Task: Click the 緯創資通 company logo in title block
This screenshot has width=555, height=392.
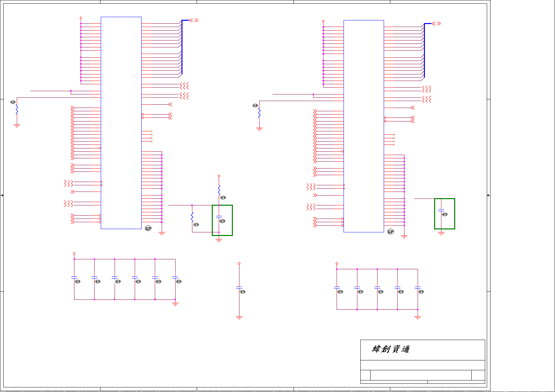Action: pos(391,349)
